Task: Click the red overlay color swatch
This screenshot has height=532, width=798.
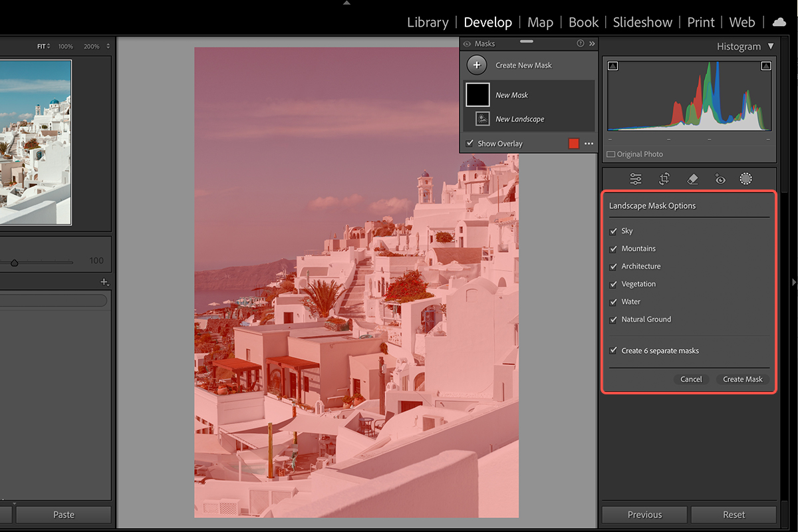Action: (573, 144)
